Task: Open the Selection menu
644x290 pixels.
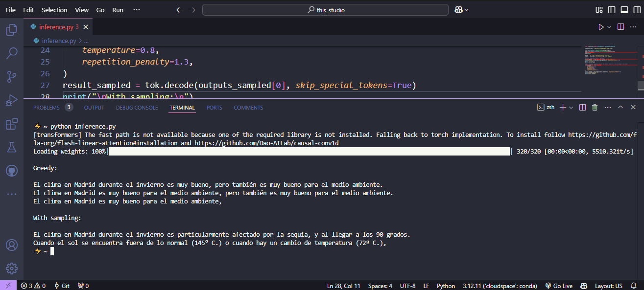Action: click(x=54, y=10)
